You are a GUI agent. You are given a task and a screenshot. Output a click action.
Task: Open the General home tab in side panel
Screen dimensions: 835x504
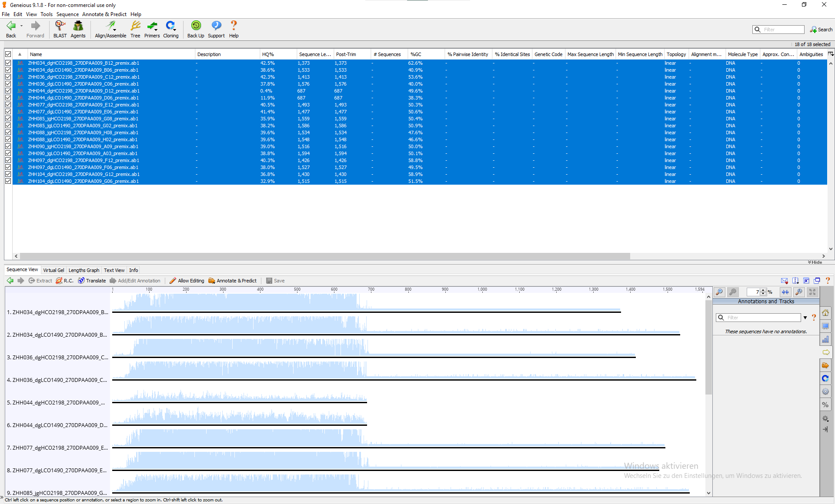tap(825, 313)
